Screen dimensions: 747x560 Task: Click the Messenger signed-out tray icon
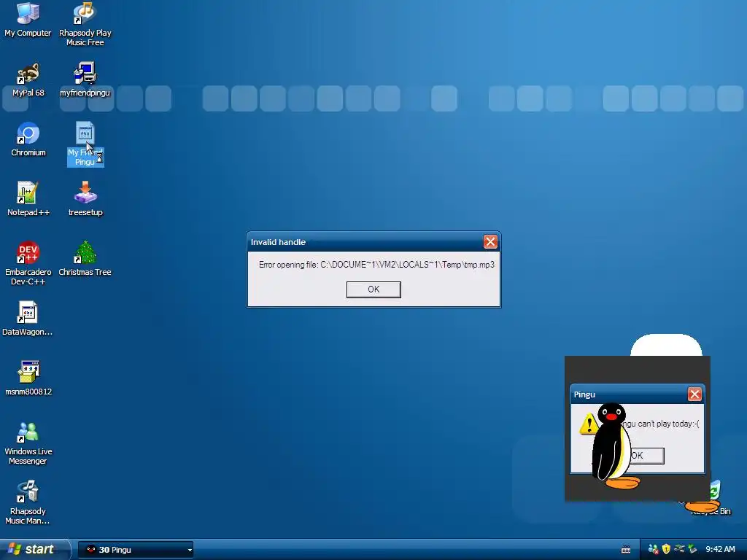point(653,550)
